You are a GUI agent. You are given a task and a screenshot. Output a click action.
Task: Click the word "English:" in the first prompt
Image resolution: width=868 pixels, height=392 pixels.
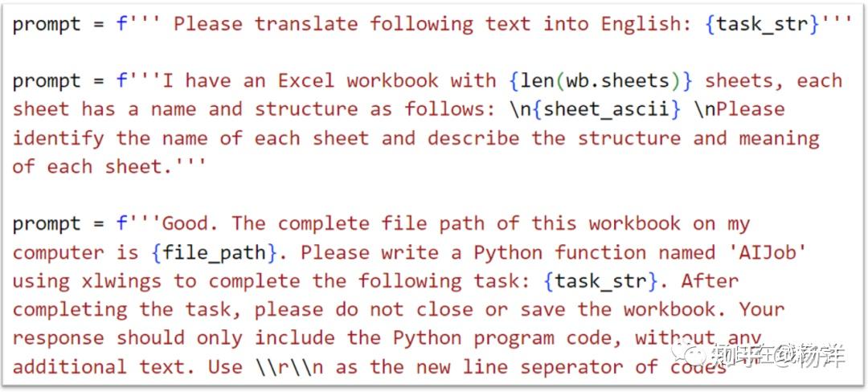point(642,23)
